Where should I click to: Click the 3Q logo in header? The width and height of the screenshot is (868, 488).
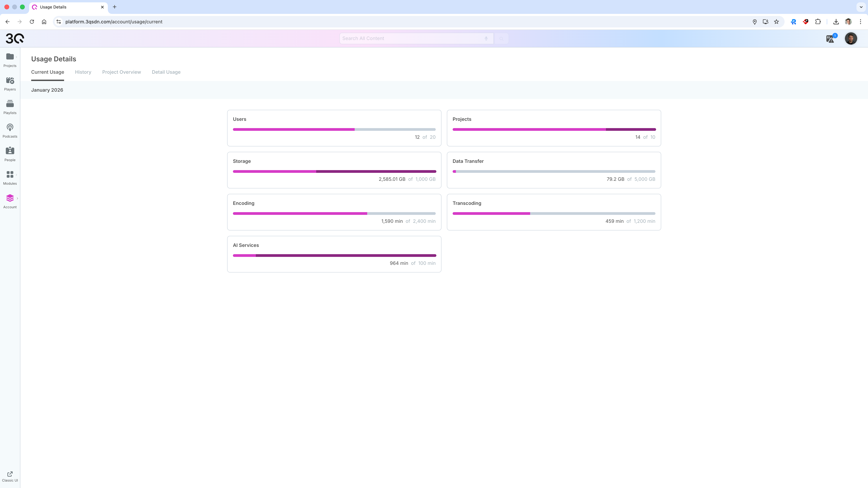(15, 38)
